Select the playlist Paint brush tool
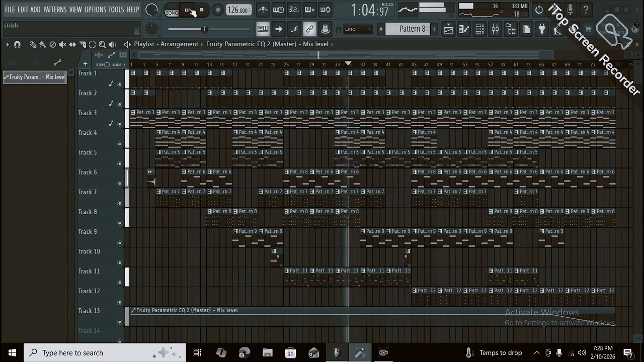The image size is (644, 362). click(x=43, y=44)
